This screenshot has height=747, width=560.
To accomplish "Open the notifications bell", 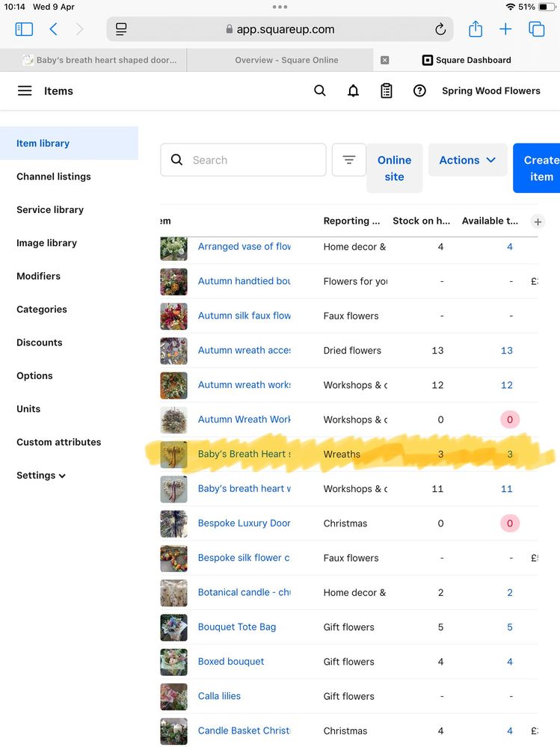I will (x=353, y=90).
